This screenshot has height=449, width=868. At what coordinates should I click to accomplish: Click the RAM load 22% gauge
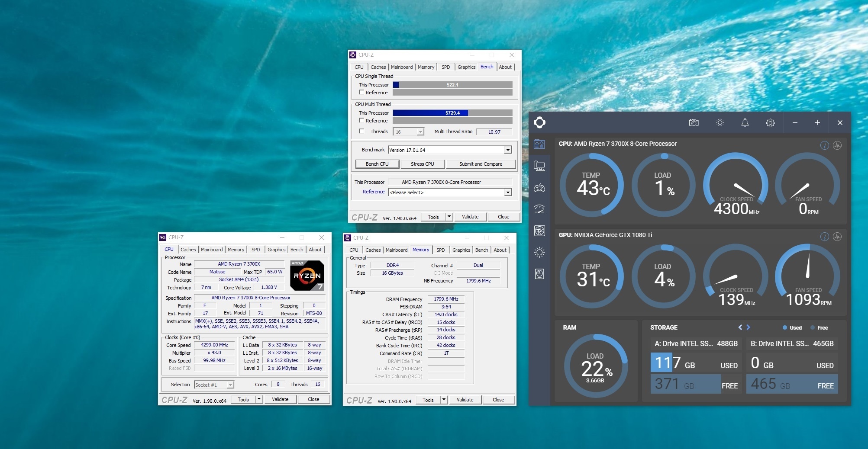[596, 366]
